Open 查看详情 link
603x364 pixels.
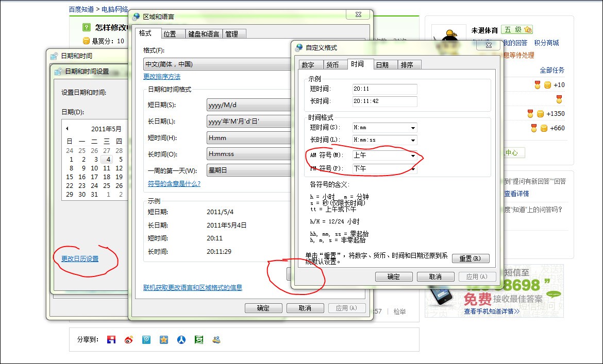[516, 194]
